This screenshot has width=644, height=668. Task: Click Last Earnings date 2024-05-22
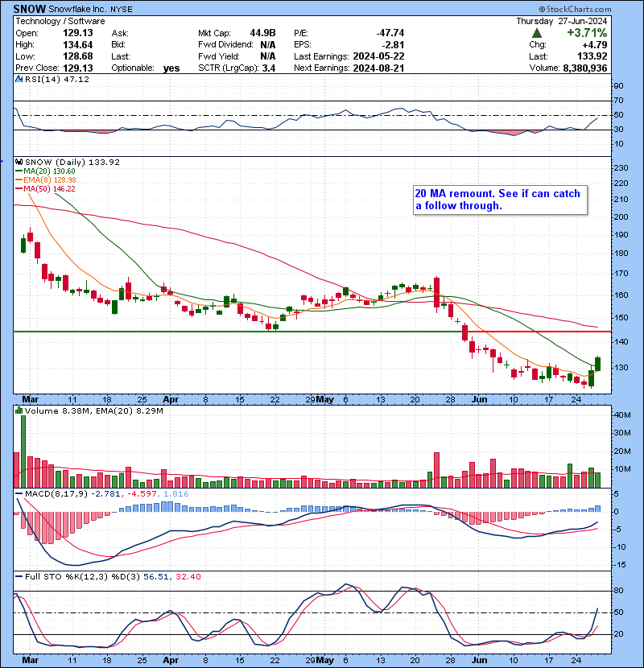(x=378, y=56)
